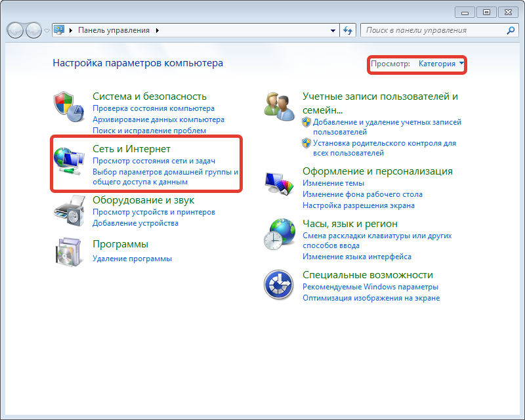Click the Сеть и Интернет heading

pos(131,149)
